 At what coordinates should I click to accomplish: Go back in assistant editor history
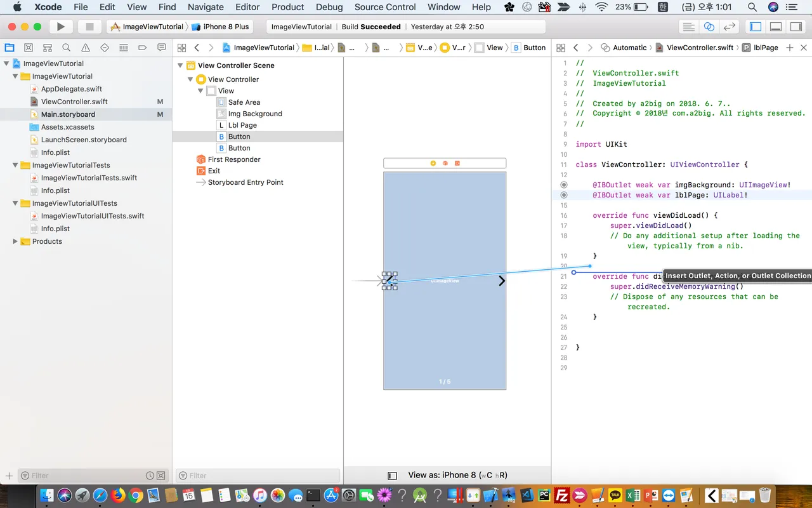[576, 48]
